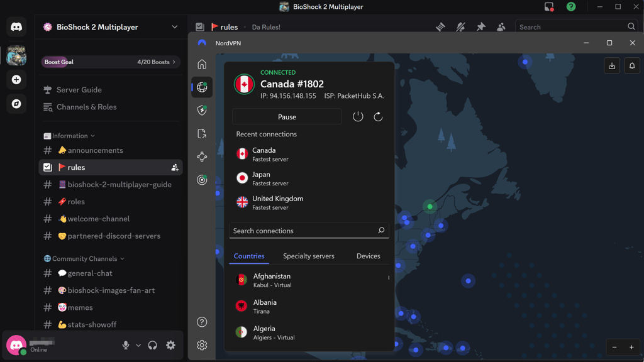Open Dark Web Monitor radar icon in NordVPN
The image size is (644, 362).
(202, 179)
